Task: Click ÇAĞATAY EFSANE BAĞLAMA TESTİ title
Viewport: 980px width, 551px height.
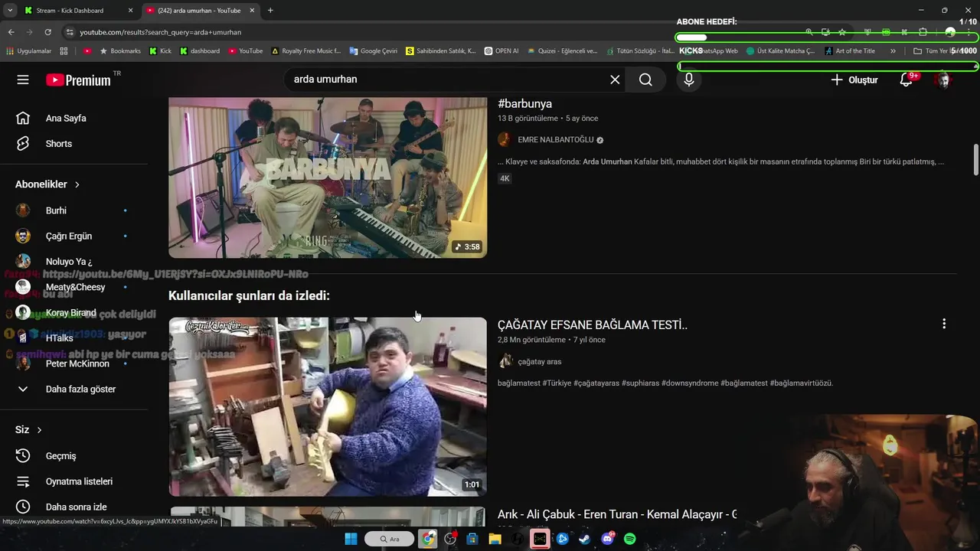Action: [593, 325]
